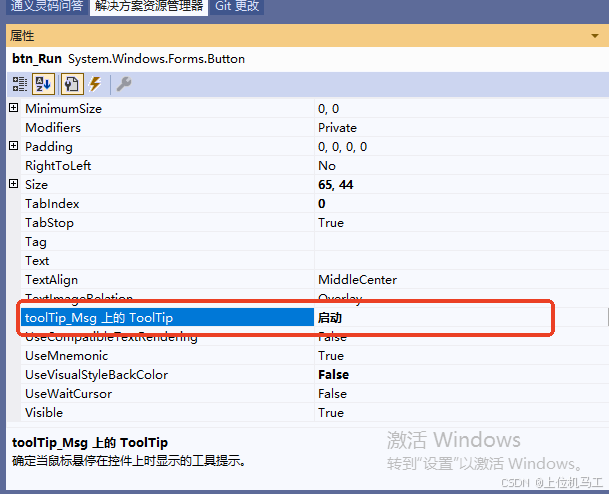Switch to the Git 更改 tab
The image size is (609, 494).
coord(237,7)
